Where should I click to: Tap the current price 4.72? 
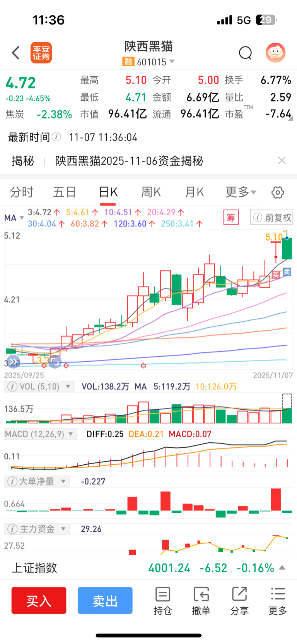click(20, 83)
